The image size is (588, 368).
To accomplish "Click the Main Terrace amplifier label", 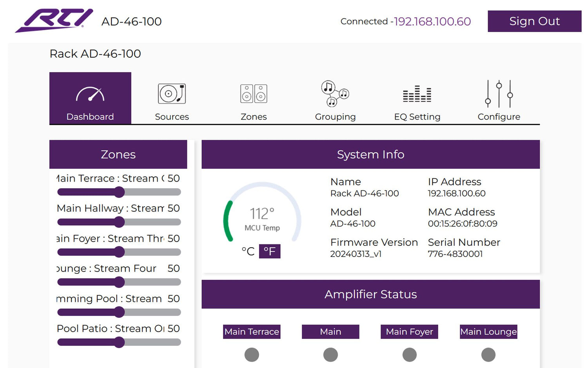I will coord(252,332).
